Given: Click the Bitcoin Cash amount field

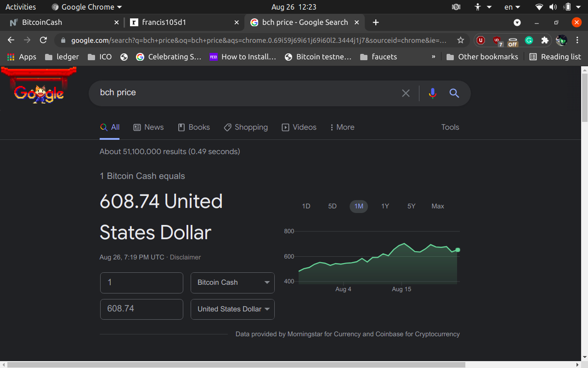Looking at the screenshot, I should tap(141, 282).
